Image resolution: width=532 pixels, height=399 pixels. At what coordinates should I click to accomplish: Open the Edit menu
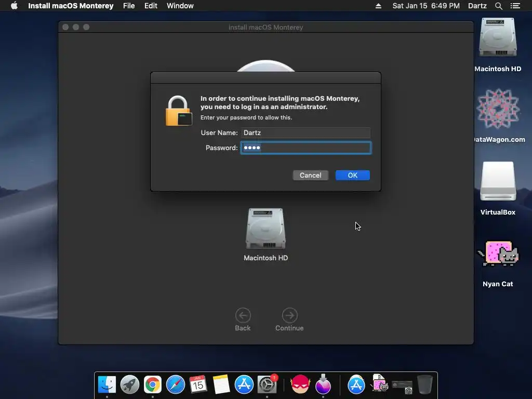151,6
